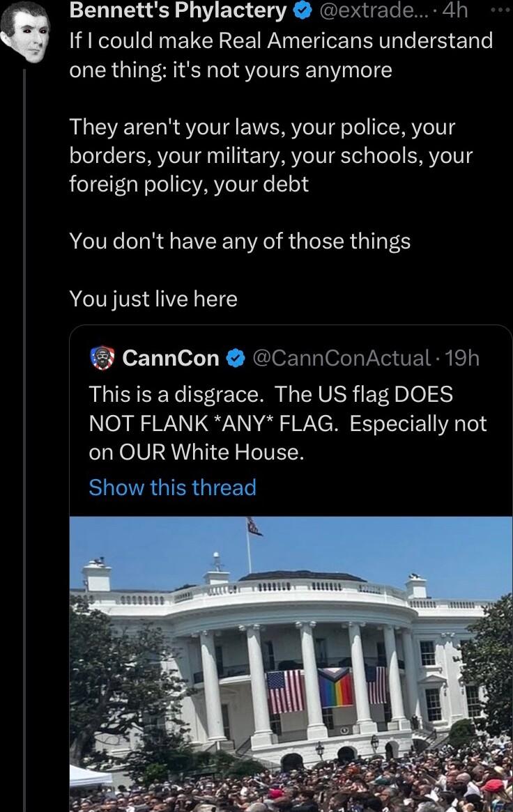Follow the Show this thread link
Viewport: 513px width, 812px height.
click(x=174, y=487)
